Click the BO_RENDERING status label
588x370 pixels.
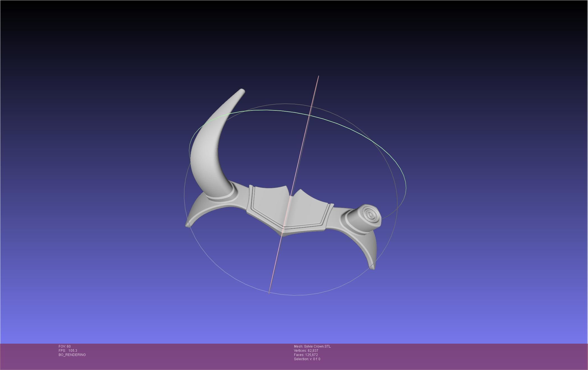coord(72,355)
